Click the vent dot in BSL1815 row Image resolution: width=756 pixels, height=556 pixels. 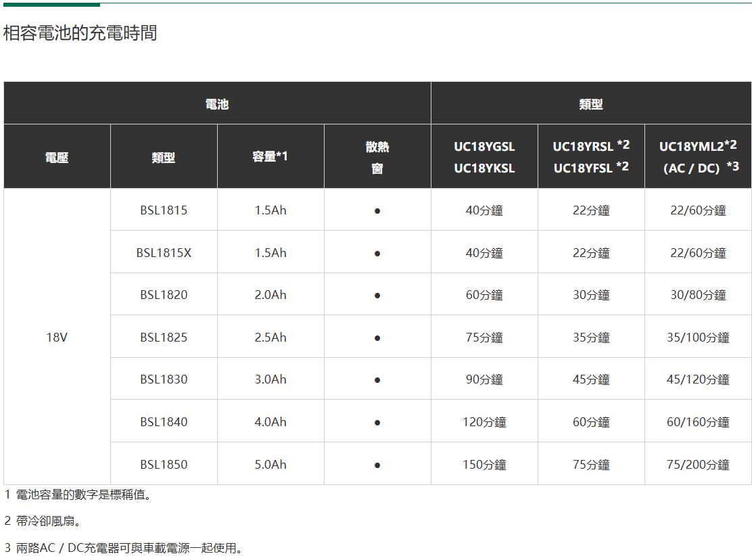377,211
